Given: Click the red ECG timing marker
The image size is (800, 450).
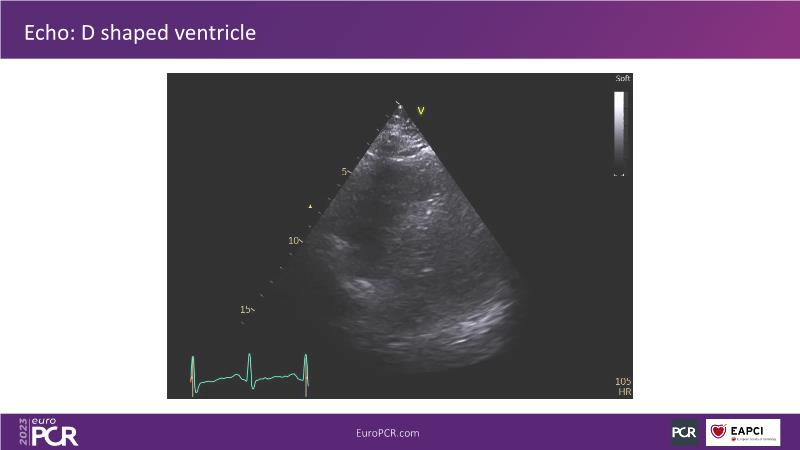Looking at the screenshot, I should pos(191,381).
